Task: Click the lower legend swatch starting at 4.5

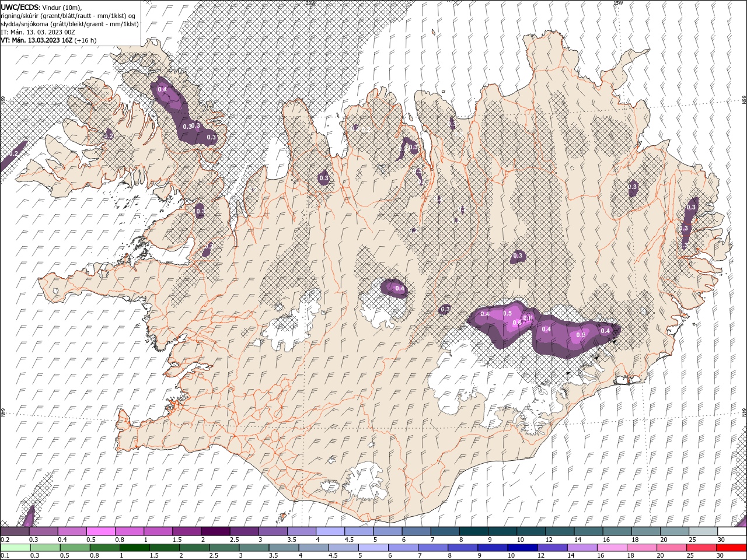Action: click(343, 548)
